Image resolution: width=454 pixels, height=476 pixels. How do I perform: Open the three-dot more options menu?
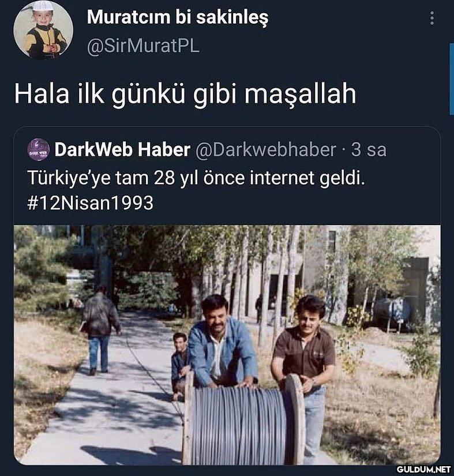[432, 18]
